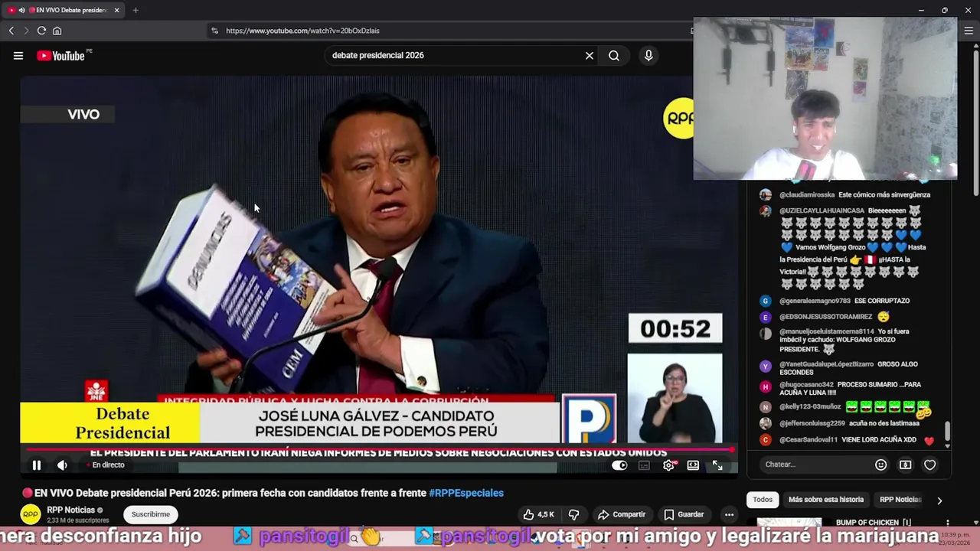Click chat message from @CesarSandoval11
Screen dimensions: 980x551
coord(857,440)
